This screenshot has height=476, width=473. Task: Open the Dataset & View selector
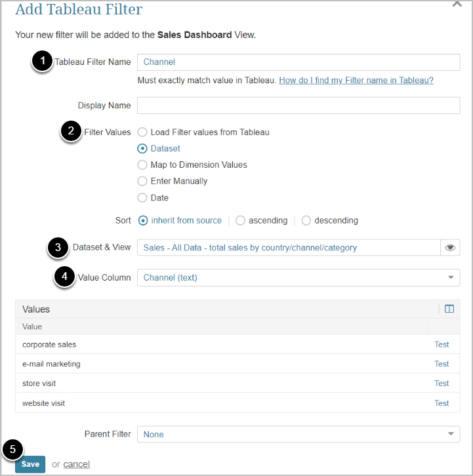point(289,248)
